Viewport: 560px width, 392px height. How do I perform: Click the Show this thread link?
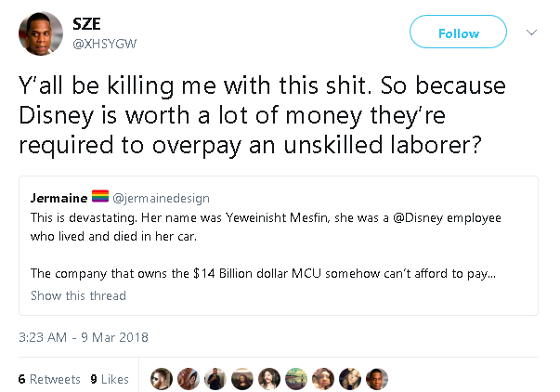[x=78, y=295]
